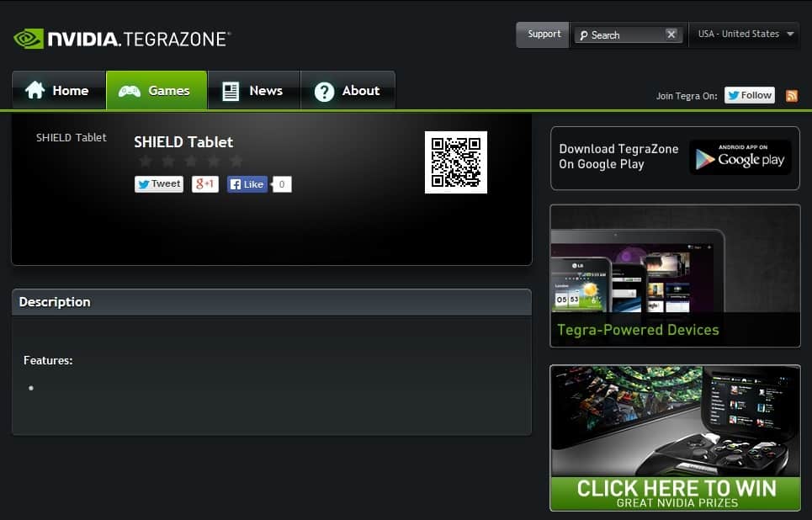
Task: Click the Support button
Action: click(x=544, y=34)
